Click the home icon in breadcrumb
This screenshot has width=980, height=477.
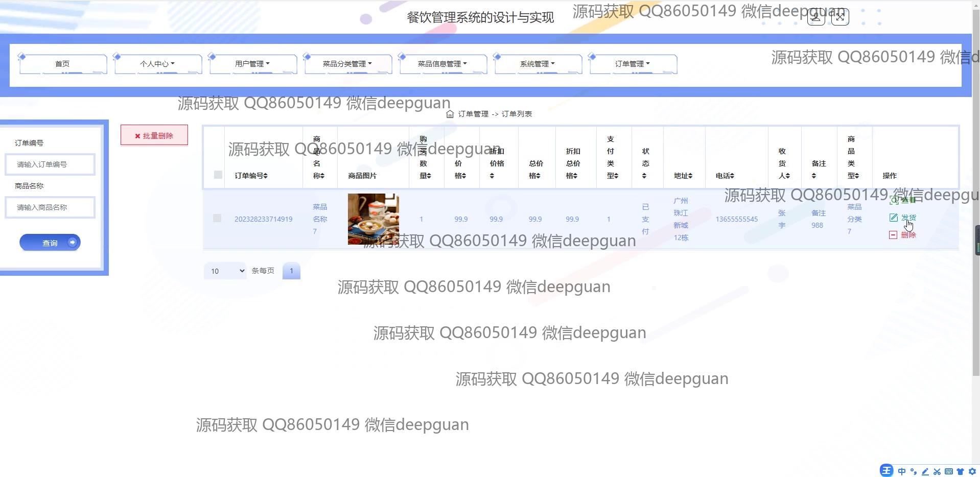[450, 114]
